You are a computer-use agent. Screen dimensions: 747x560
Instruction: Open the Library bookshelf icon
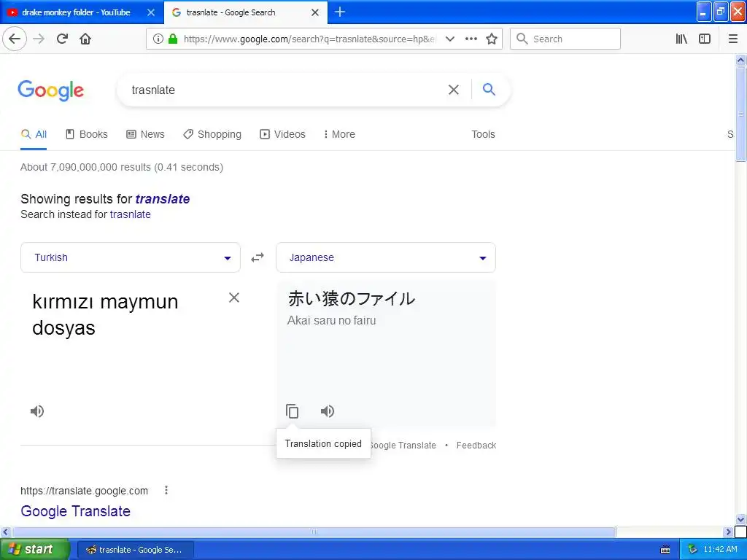coord(681,39)
